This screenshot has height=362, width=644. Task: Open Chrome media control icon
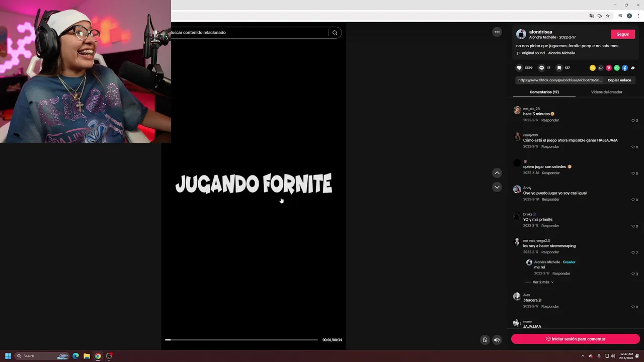coord(620,16)
